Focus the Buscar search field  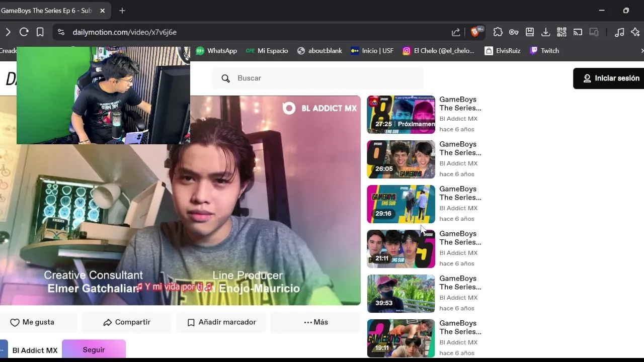point(317,78)
